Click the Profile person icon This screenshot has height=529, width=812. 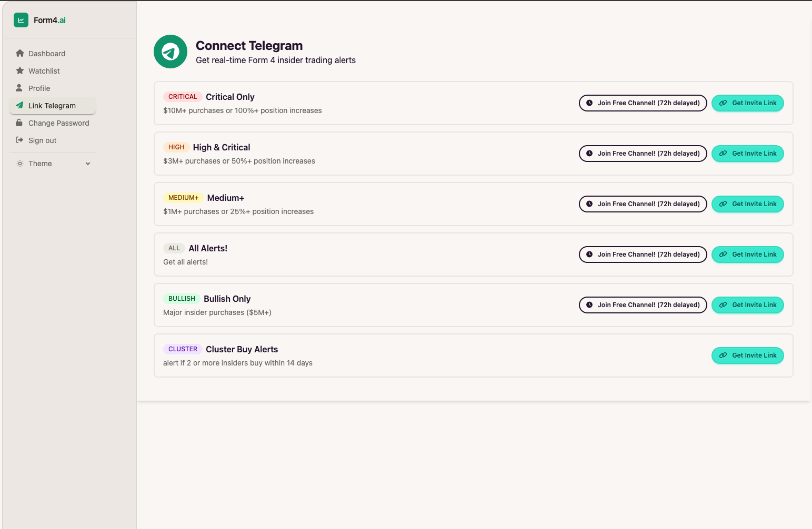(x=19, y=88)
